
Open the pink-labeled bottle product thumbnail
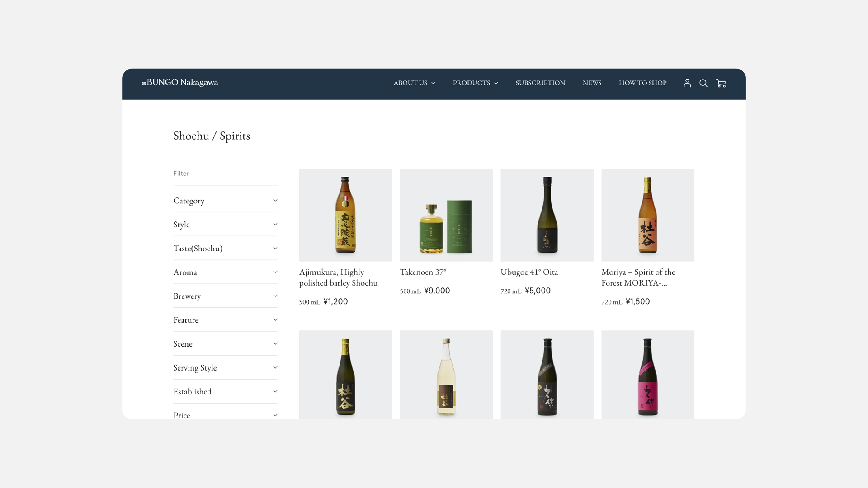[647, 375]
